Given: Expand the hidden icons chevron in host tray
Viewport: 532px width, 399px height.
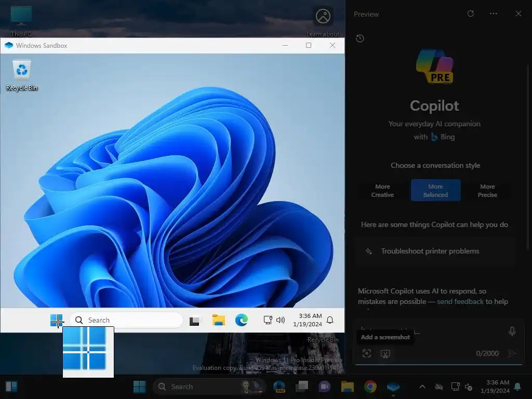Looking at the screenshot, I should (422, 387).
